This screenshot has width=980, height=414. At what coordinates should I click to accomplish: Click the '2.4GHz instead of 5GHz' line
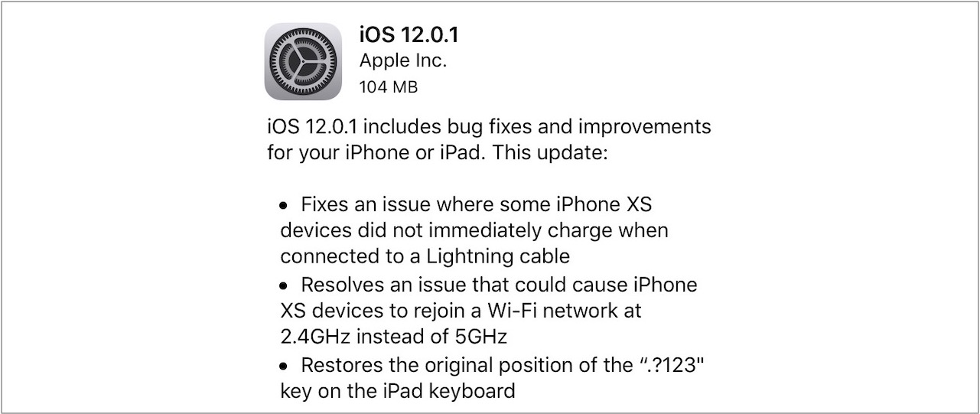coord(394,337)
